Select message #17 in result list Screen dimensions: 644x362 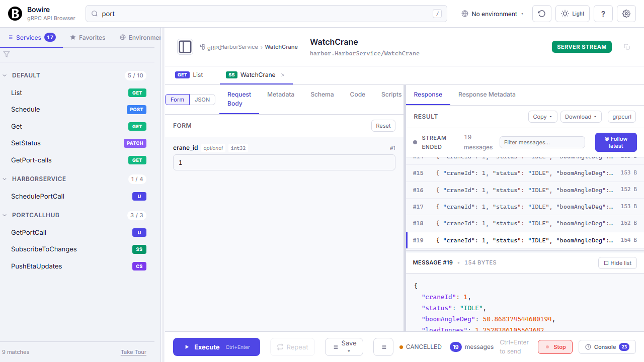click(x=525, y=207)
